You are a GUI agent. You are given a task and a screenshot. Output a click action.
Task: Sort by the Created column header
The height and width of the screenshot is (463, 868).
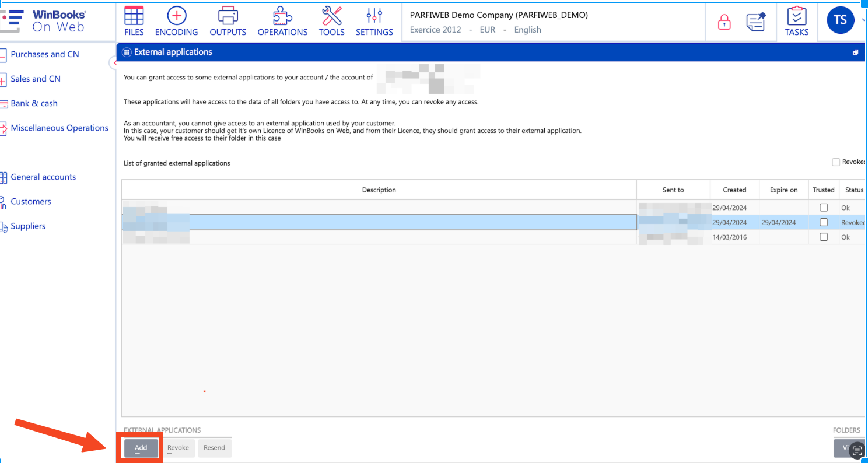coord(734,190)
